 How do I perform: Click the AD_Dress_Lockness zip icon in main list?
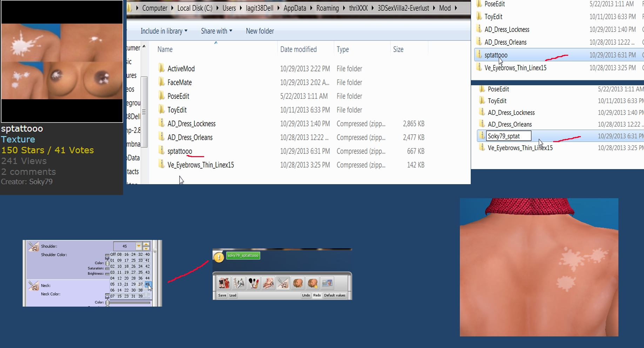[x=161, y=123]
